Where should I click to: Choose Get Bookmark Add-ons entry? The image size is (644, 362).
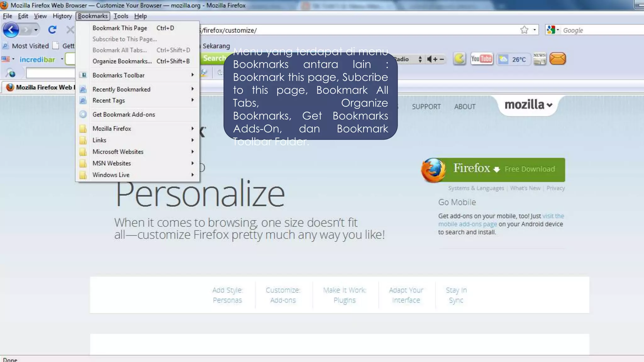pos(137,114)
